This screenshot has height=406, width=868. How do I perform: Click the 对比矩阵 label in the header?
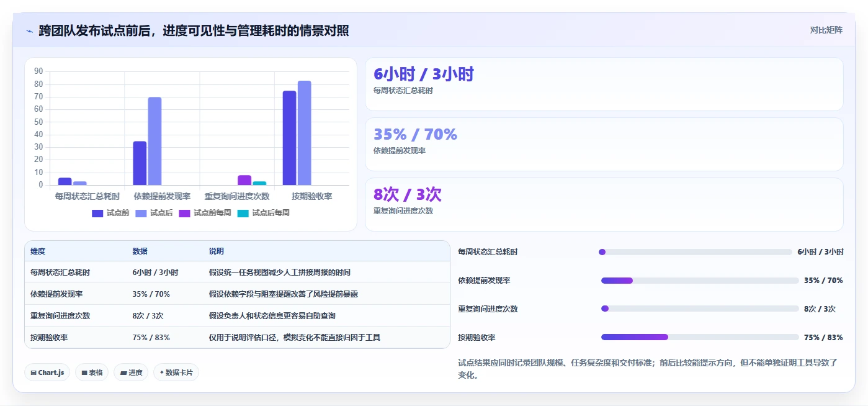point(826,30)
